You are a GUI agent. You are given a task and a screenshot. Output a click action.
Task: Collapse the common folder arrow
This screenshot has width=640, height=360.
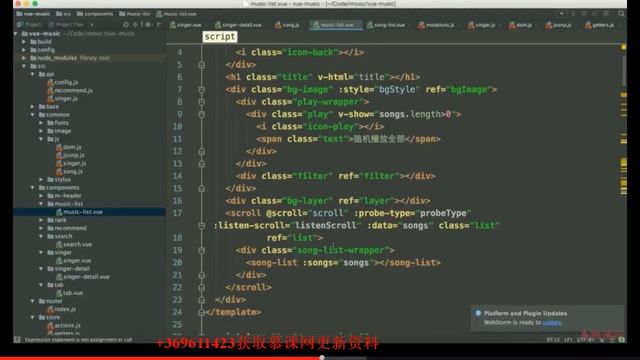(x=33, y=115)
